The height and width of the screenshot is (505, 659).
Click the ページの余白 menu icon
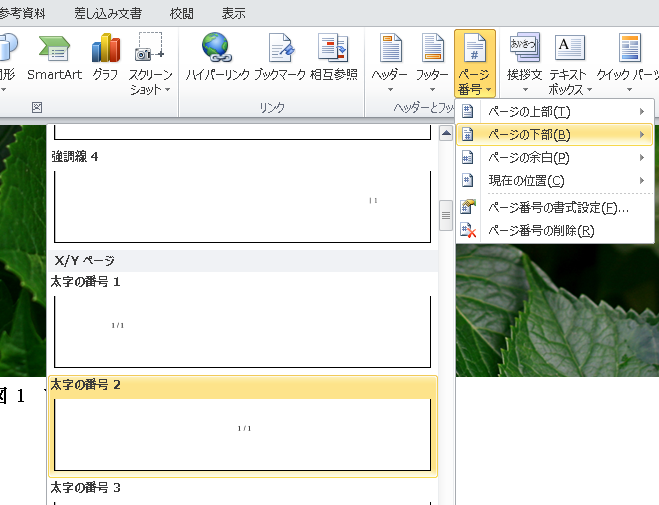pyautogui.click(x=467, y=158)
